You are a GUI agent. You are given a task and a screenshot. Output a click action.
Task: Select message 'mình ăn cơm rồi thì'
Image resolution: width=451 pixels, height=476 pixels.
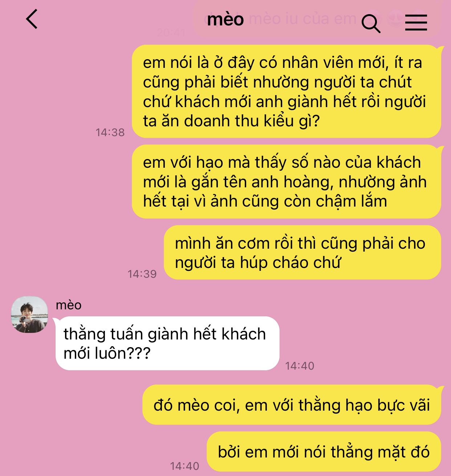[302, 252]
